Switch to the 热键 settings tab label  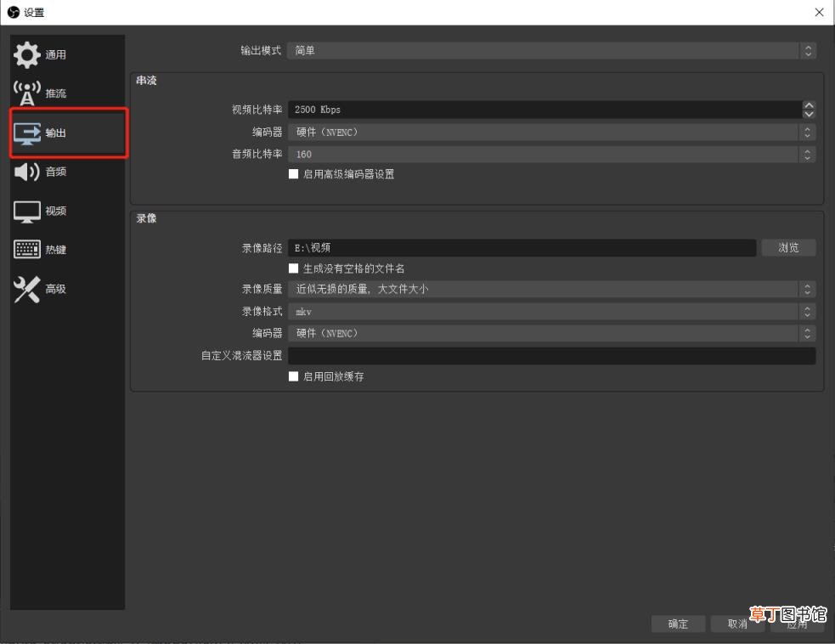[55, 250]
